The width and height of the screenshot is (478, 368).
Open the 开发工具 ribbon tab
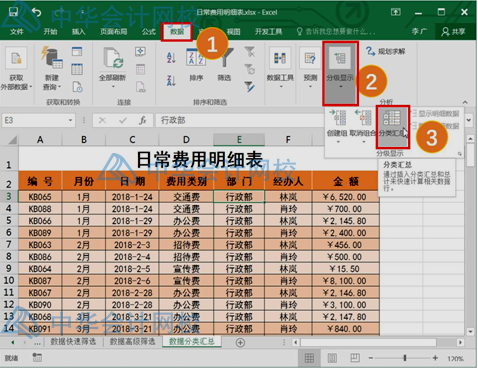[269, 32]
